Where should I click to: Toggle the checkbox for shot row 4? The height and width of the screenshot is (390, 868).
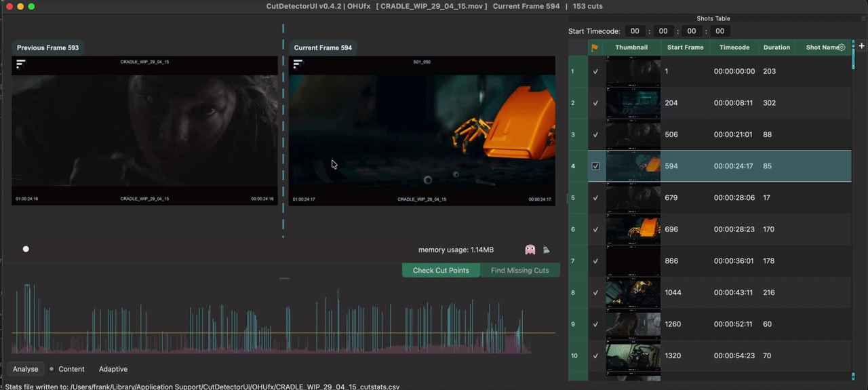coord(595,166)
